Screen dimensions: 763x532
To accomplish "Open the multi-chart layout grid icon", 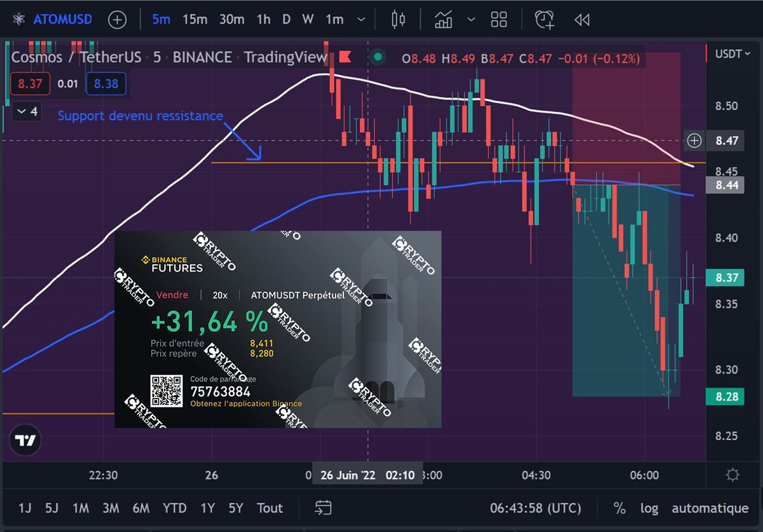I will (x=498, y=20).
